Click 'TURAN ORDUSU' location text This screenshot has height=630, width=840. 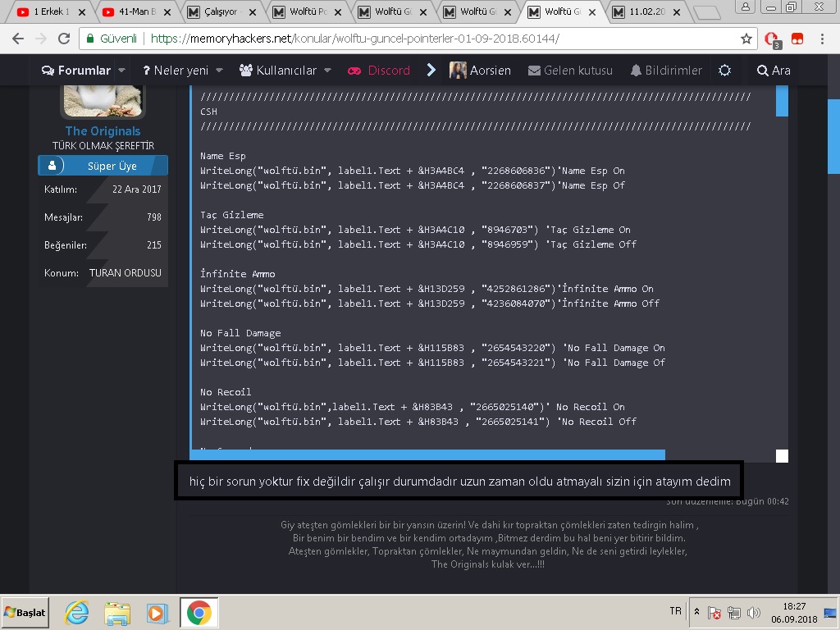coord(125,272)
